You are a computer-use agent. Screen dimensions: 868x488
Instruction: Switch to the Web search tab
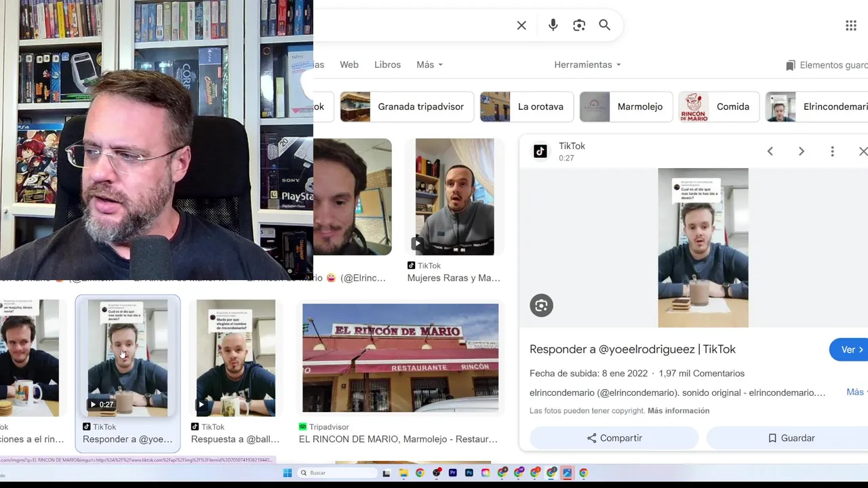[x=349, y=64]
